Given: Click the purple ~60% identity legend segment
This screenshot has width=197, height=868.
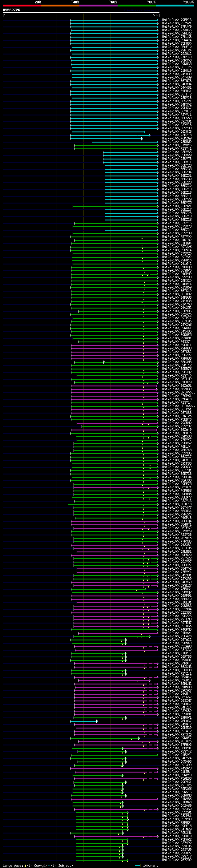Looking at the screenshot, I should click(98, 6).
